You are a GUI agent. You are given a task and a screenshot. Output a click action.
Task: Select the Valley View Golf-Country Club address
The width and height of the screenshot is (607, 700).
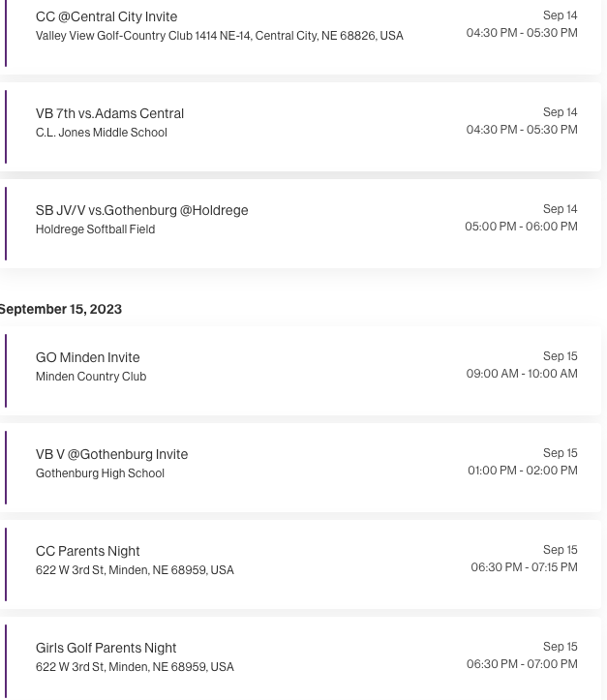pos(219,36)
